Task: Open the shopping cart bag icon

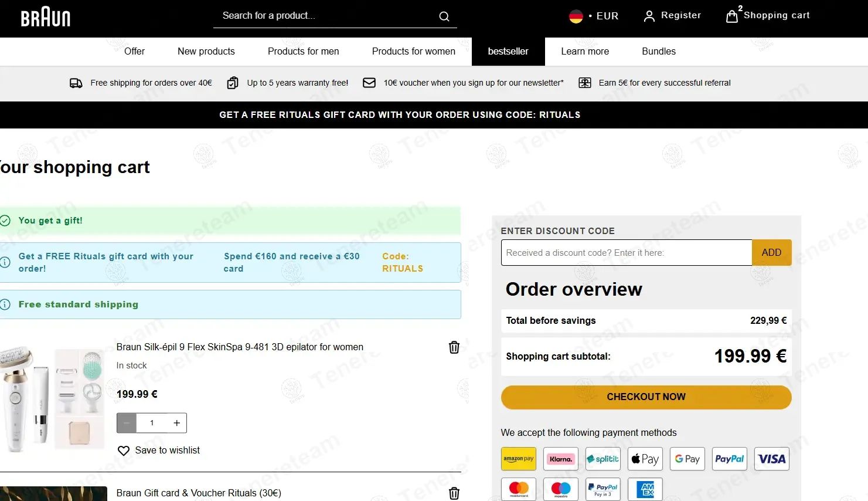Action: 732,16
